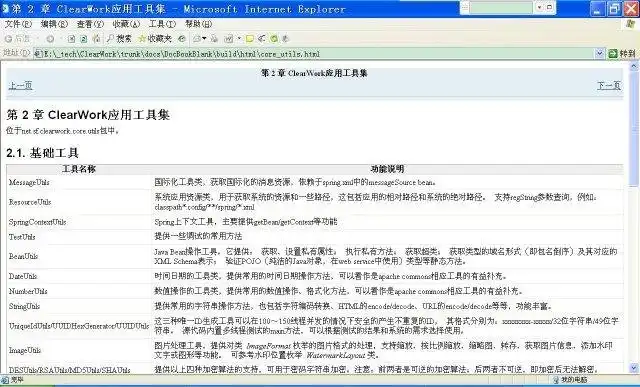Click the Print toolbar icon

pyautogui.click(x=214, y=39)
